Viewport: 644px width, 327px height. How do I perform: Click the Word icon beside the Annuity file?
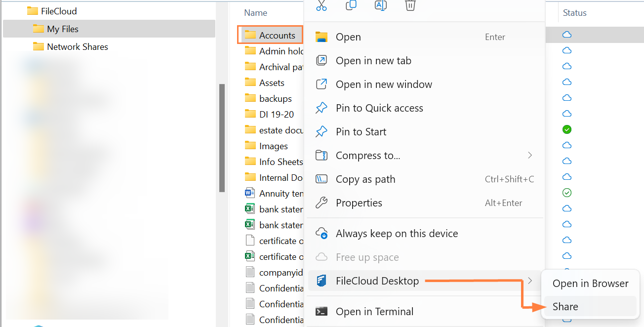[x=251, y=193]
